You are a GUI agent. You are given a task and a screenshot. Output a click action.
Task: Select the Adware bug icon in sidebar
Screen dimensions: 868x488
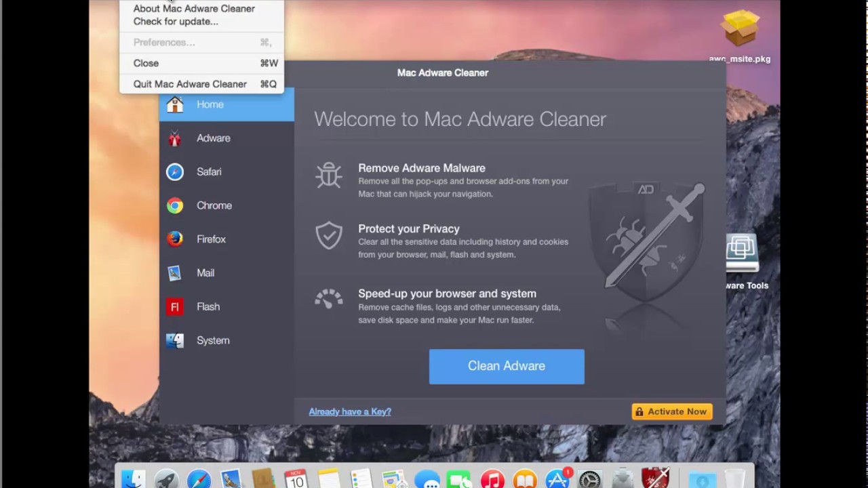(175, 138)
